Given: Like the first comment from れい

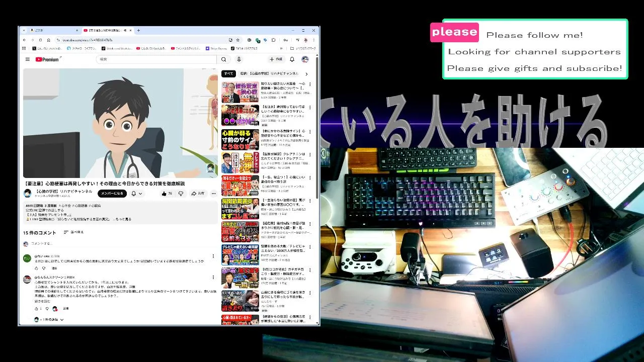Looking at the screenshot, I should pyautogui.click(x=36, y=268).
